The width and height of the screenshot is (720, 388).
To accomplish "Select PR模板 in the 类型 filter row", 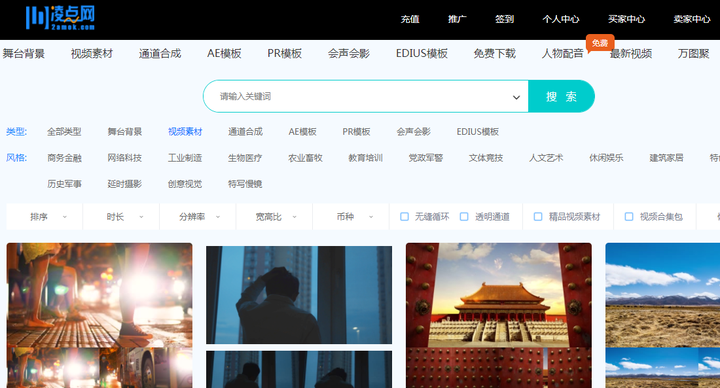I will [356, 132].
